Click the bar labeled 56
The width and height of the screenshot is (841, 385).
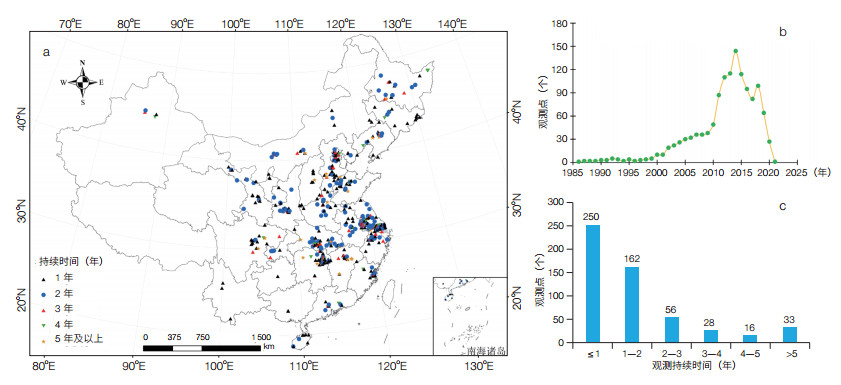coord(672,329)
